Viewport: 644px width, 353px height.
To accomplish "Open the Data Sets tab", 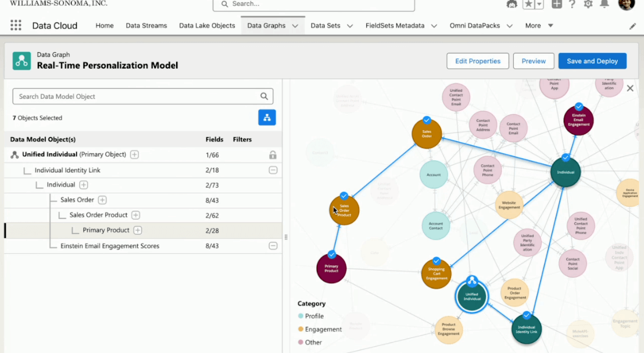I will point(325,26).
